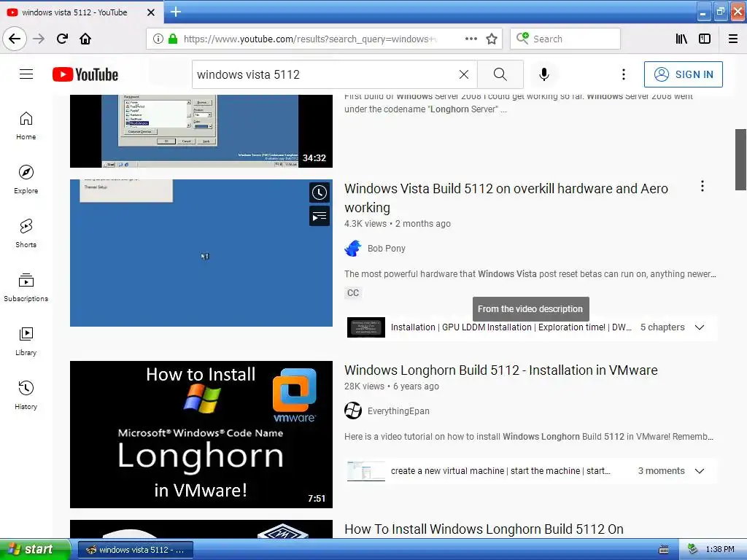Click the taskbar clock showing 1:38 PM

(720, 550)
